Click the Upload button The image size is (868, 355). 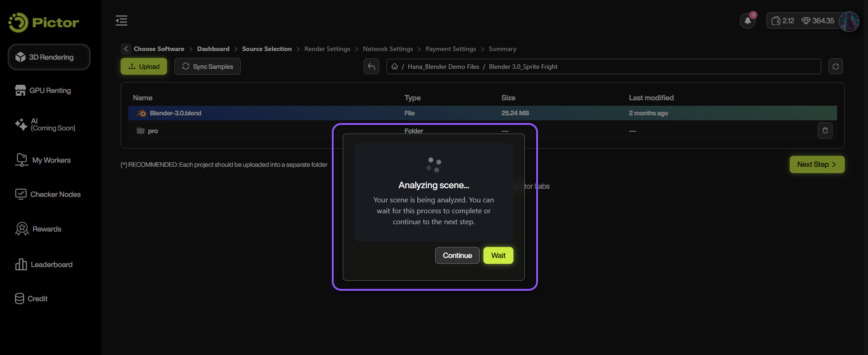point(144,67)
